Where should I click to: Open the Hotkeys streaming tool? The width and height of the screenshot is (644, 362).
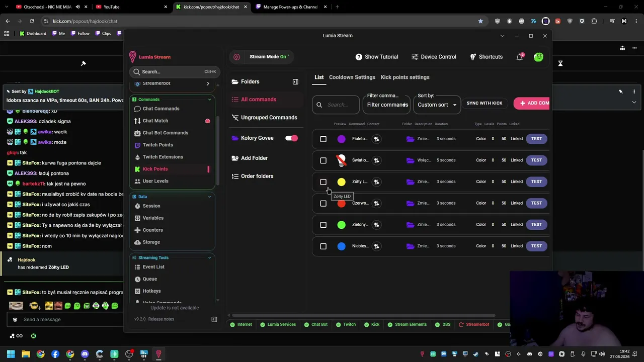tap(151, 291)
